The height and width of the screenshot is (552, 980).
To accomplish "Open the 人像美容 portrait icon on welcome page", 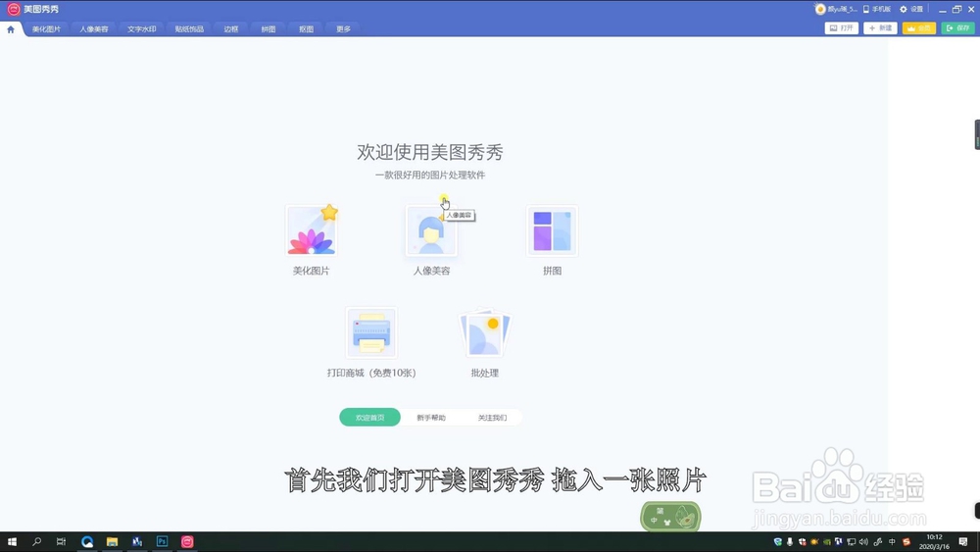I will 431,230.
